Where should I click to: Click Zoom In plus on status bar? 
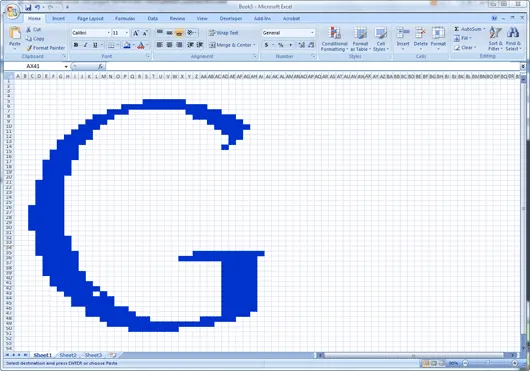515,364
